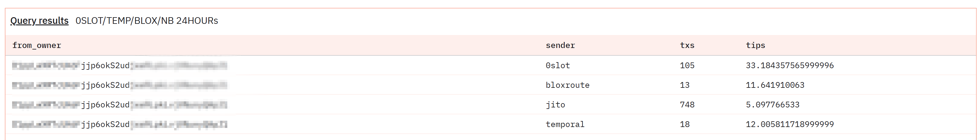Viewport: 980px width, 140px height.
Task: Click the txs value 18
Action: (x=684, y=124)
